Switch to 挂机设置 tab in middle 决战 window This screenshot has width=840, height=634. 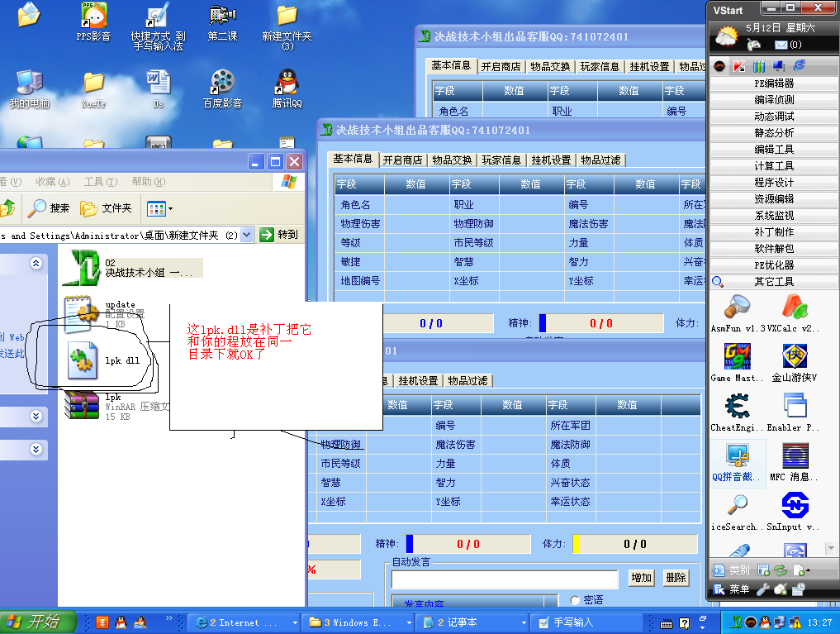pos(551,160)
